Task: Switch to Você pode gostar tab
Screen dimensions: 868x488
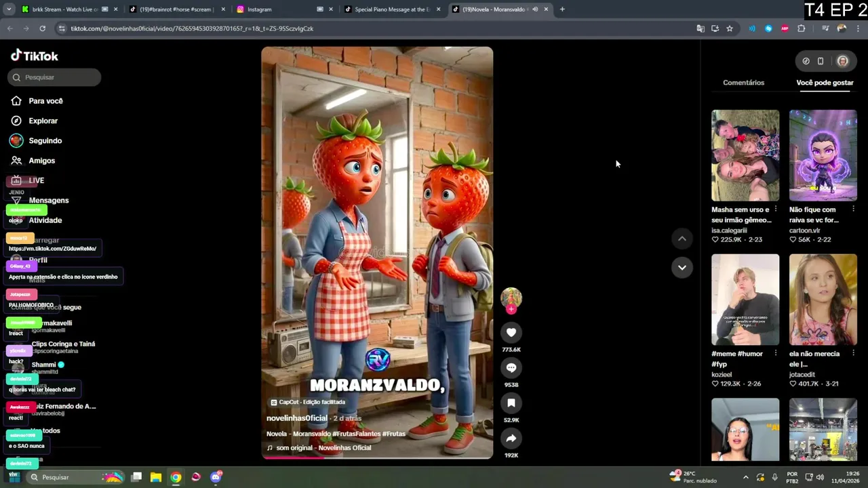Action: (x=825, y=83)
